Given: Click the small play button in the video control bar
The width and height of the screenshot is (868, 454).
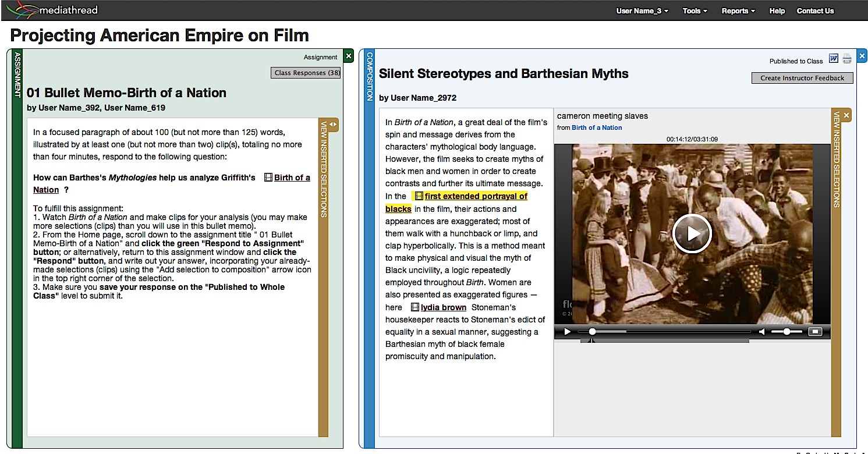Looking at the screenshot, I should click(567, 332).
